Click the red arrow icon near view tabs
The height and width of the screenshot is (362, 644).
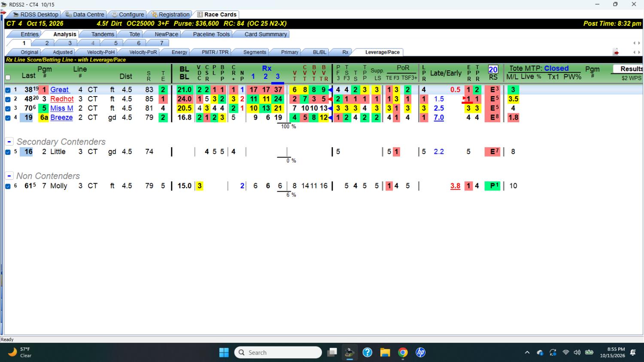point(616,52)
